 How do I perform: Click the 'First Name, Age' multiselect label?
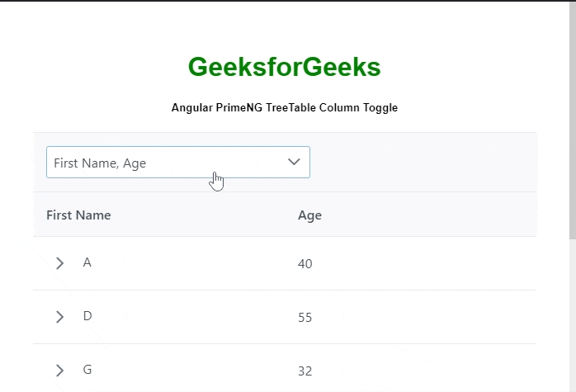coord(100,163)
